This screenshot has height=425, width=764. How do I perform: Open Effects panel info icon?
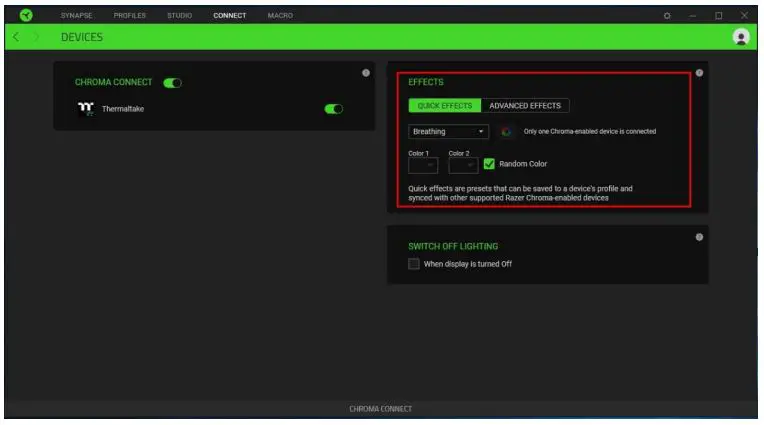coord(699,73)
